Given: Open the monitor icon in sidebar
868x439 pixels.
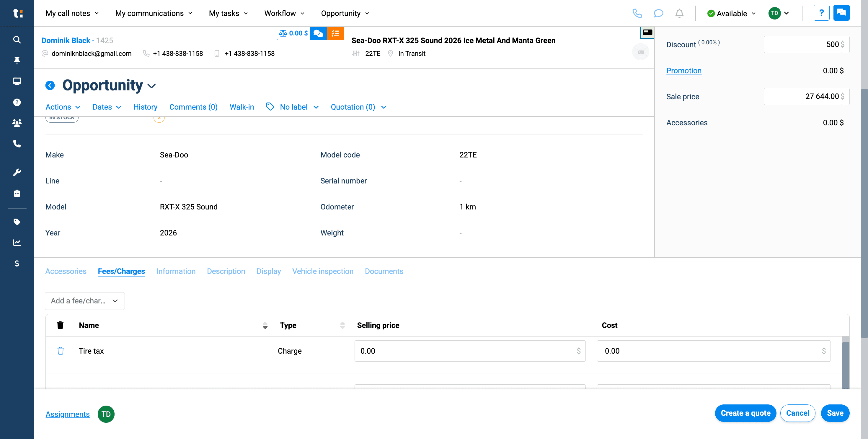Looking at the screenshot, I should point(17,81).
